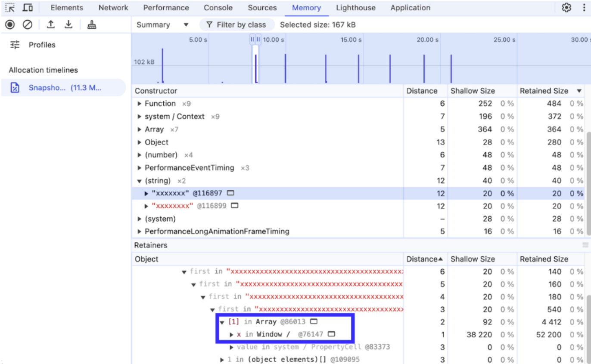Screen dimensions: 591x364
Task: Click the load profile upload icon
Action: (x=51, y=25)
